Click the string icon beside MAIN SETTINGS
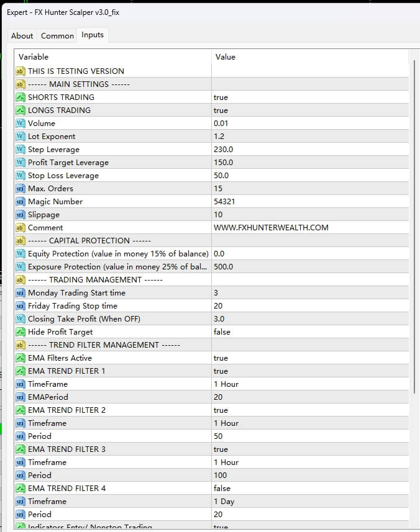Screen dimensions: 420x532 (x=21, y=84)
